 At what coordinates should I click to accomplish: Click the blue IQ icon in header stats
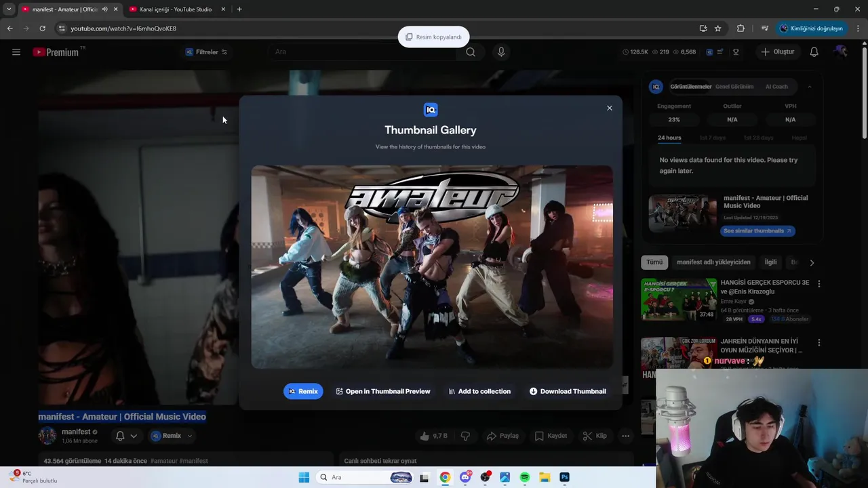pyautogui.click(x=709, y=52)
